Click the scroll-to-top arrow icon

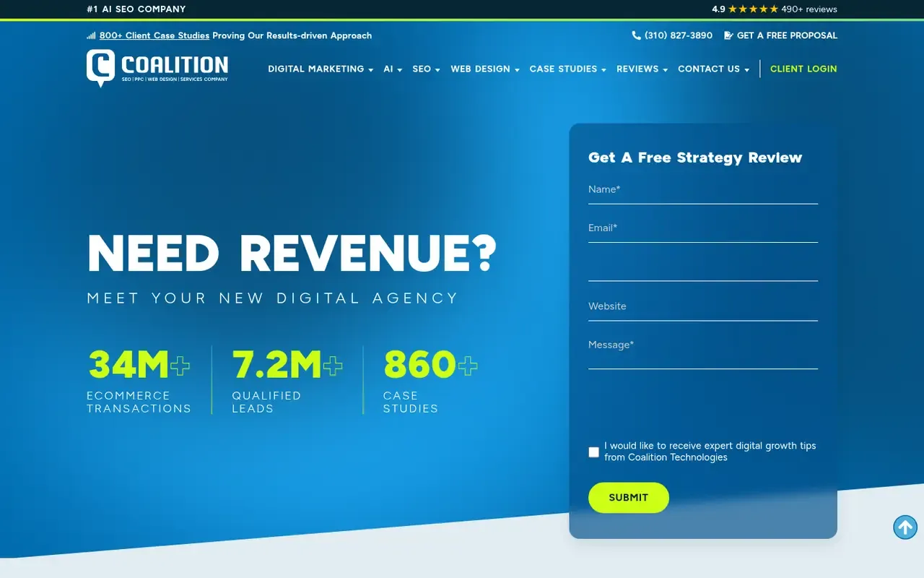pyautogui.click(x=905, y=527)
